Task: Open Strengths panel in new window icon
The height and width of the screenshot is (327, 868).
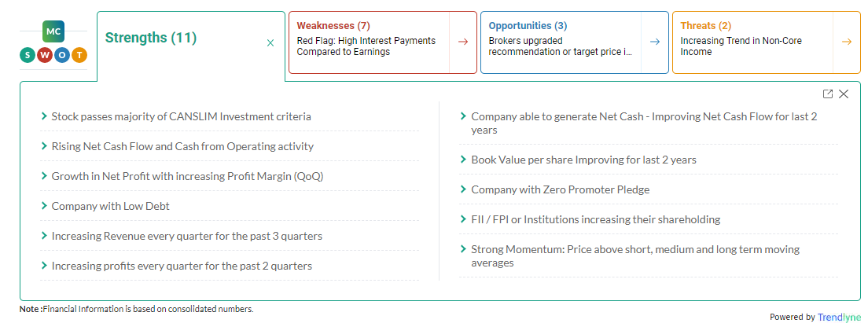Action: click(828, 94)
